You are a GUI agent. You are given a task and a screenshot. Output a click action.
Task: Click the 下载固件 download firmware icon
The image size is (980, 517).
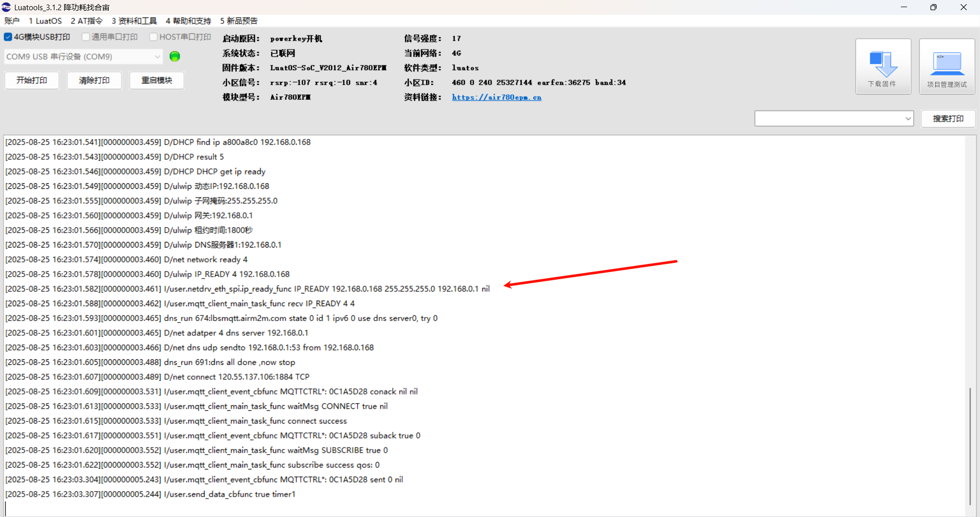(x=883, y=66)
